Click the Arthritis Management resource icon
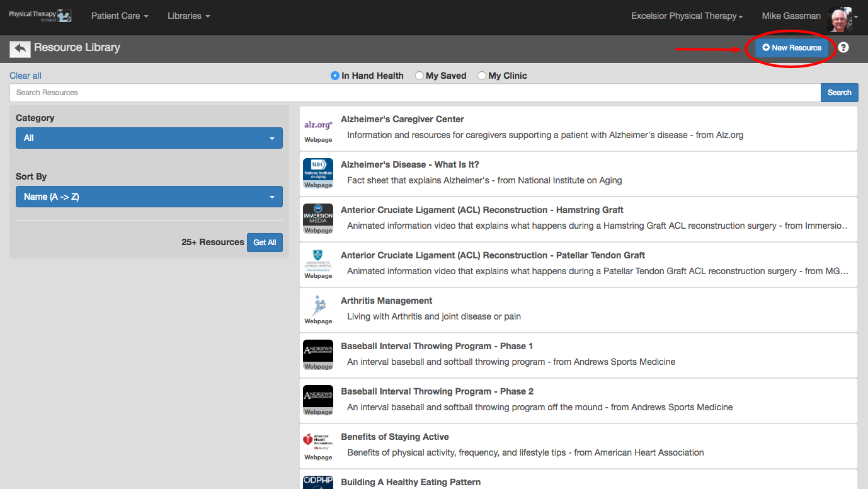Image resolution: width=868 pixels, height=489 pixels. tap(318, 310)
